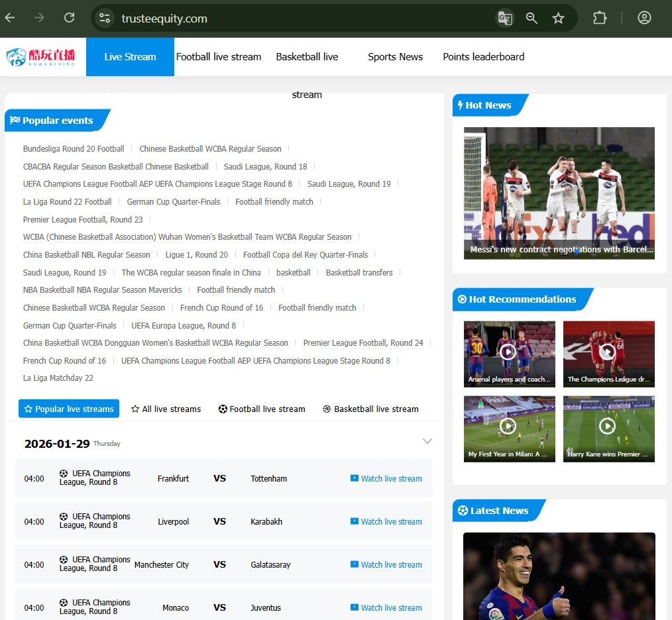Open the user profile icon

click(x=644, y=18)
